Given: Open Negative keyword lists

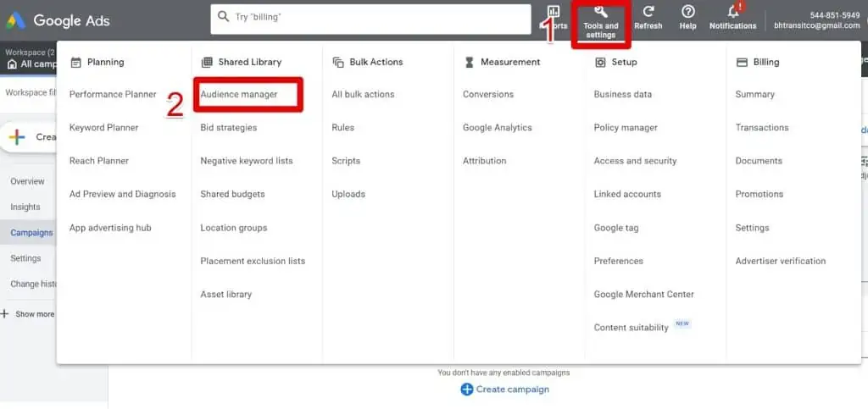Looking at the screenshot, I should click(247, 161).
